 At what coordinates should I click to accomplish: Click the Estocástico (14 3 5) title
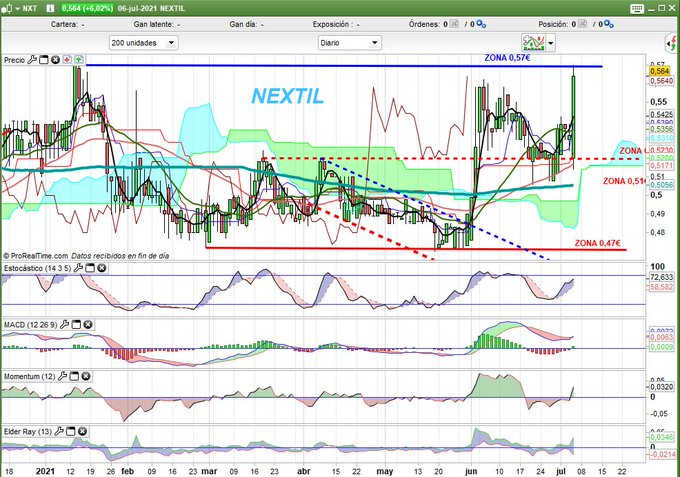(37, 268)
